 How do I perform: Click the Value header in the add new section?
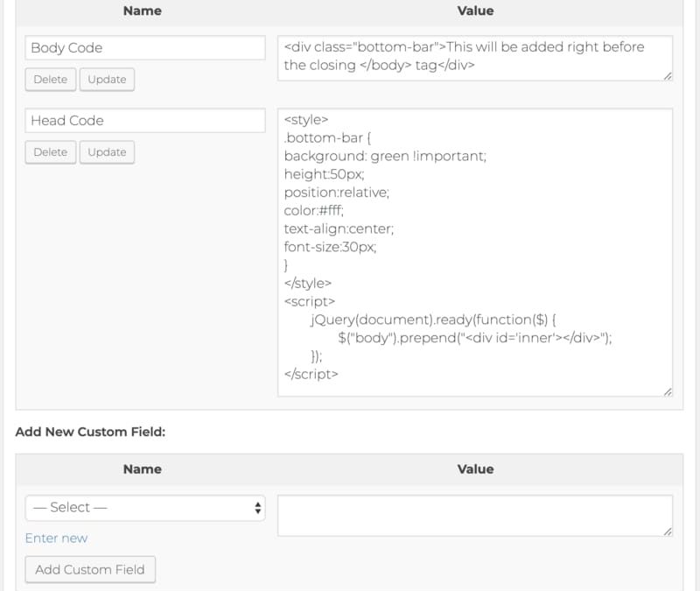[475, 469]
